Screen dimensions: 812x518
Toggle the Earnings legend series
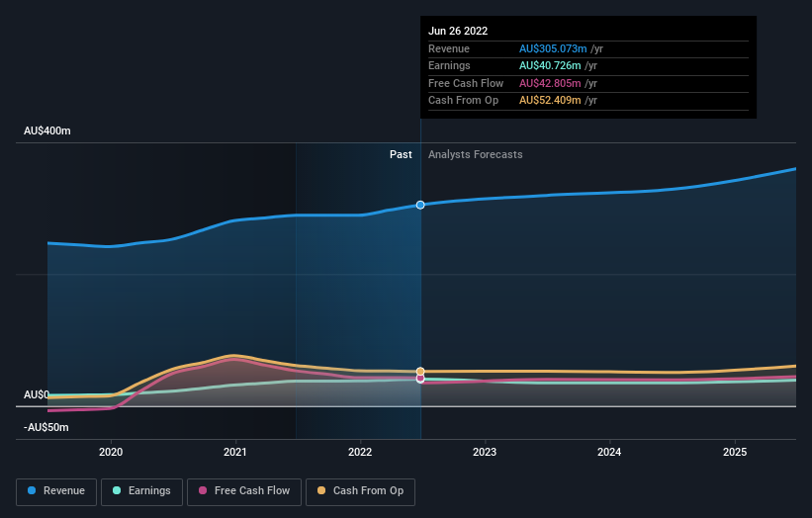click(x=141, y=491)
